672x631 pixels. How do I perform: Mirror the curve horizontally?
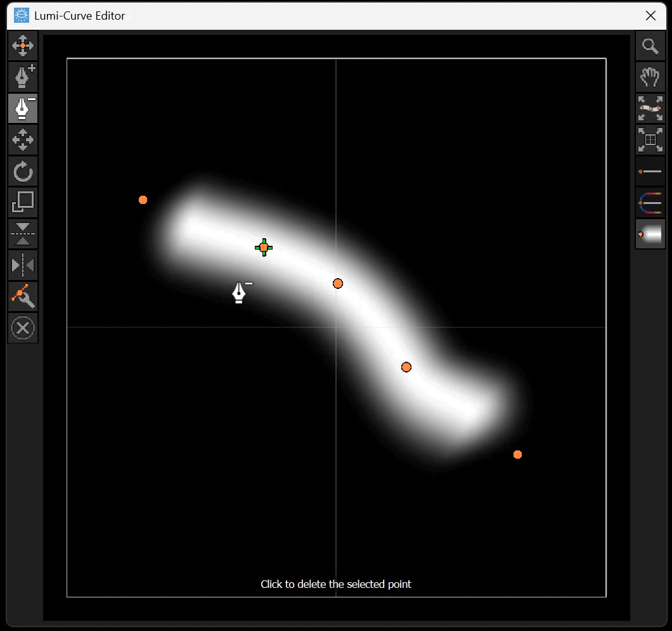(23, 265)
